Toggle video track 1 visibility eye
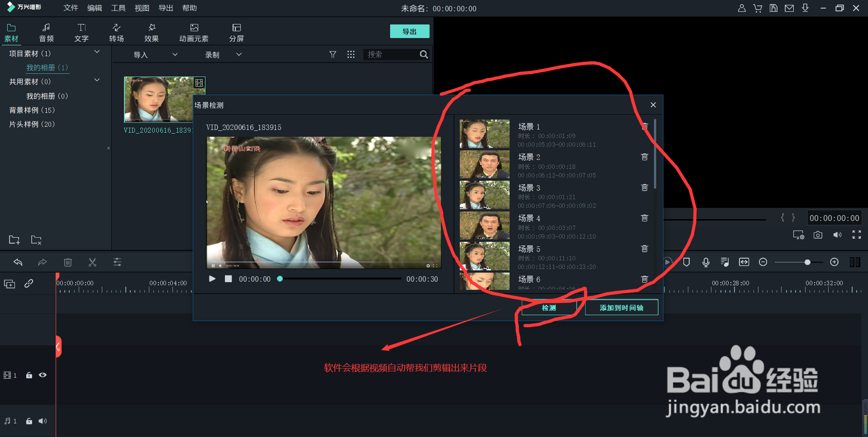 [x=43, y=375]
